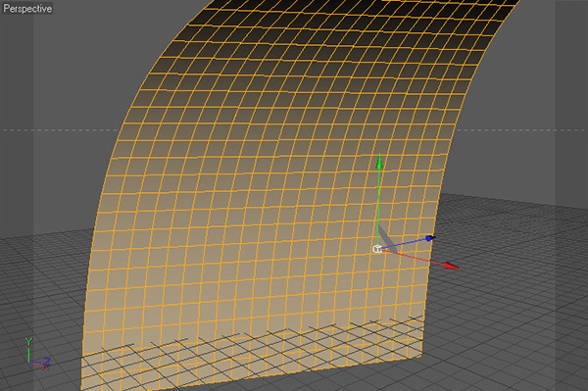Viewport: 588px width, 391px height.
Task: Select the blue Z-axis arrow tip
Action: tap(430, 238)
